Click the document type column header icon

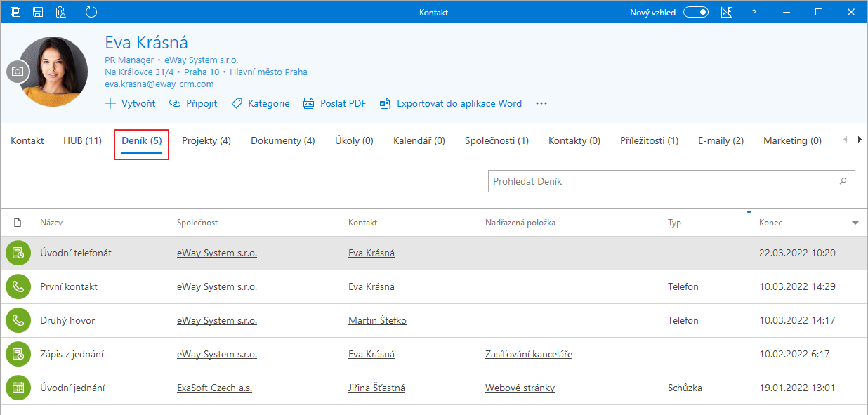coord(18,223)
